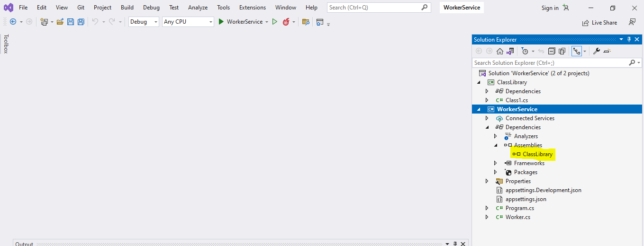Screen dimensions: 644x246
Task: Click the account person icon beside Sign in
Action: pos(566,8)
